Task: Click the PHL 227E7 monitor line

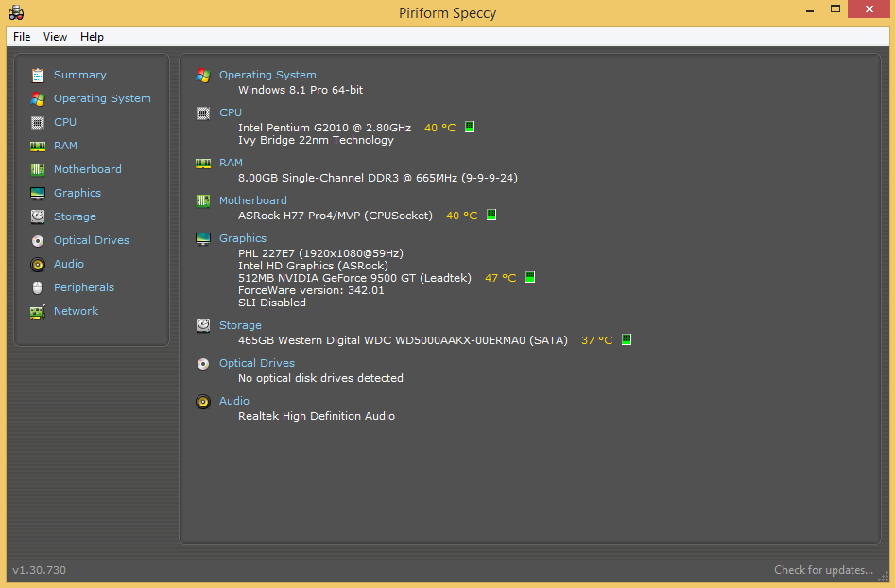Action: coord(320,253)
